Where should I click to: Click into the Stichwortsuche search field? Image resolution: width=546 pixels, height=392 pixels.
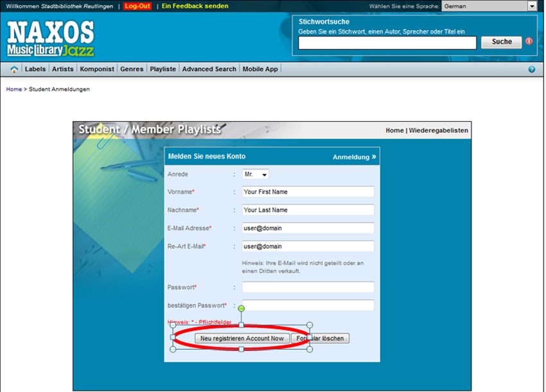point(387,43)
